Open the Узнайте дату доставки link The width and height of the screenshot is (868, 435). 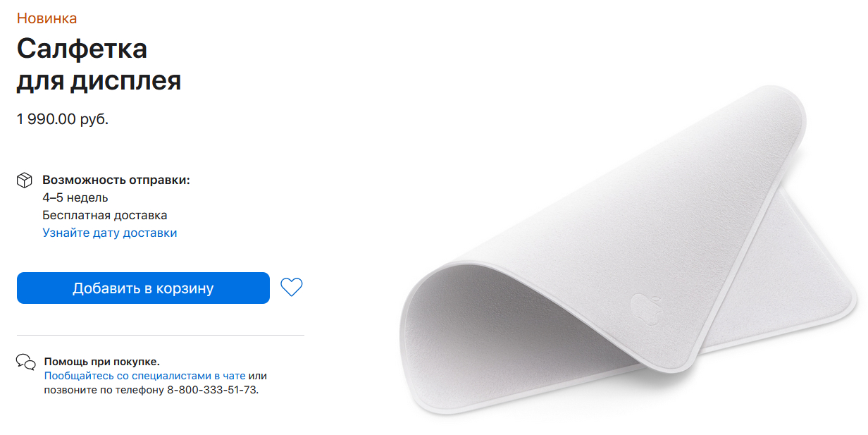[110, 233]
